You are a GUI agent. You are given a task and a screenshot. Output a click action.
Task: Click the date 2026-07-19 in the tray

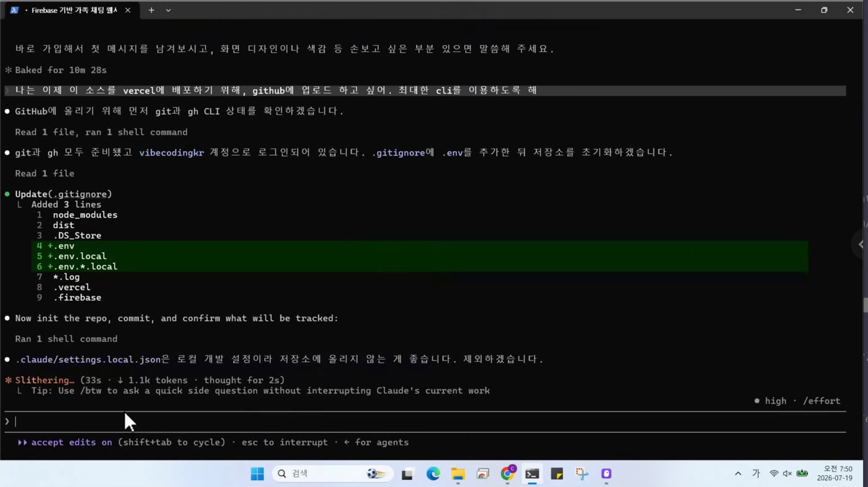click(x=835, y=478)
